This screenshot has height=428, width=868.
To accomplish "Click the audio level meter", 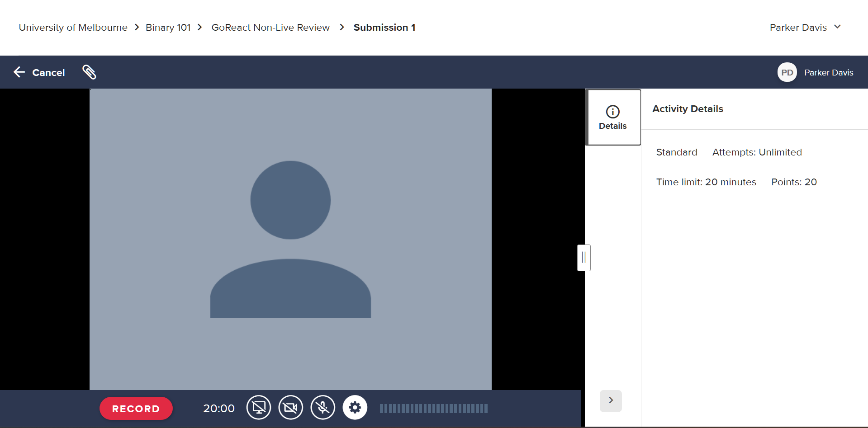I will 434,409.
